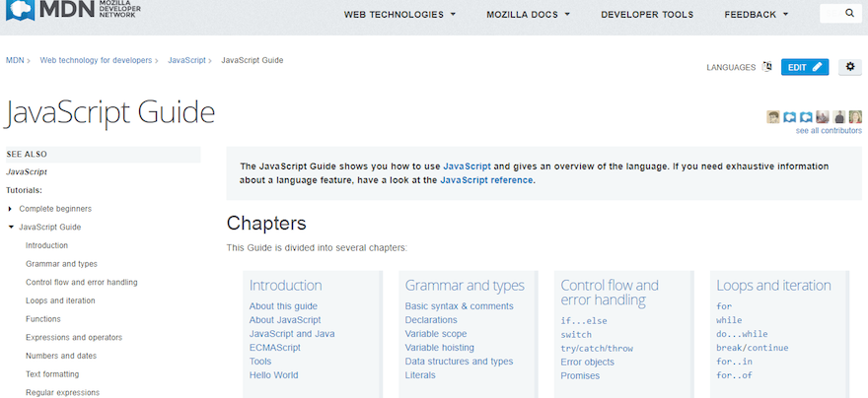Image resolution: width=868 pixels, height=398 pixels.
Task: Click the Complete beginners sidebar label
Action: 55,209
